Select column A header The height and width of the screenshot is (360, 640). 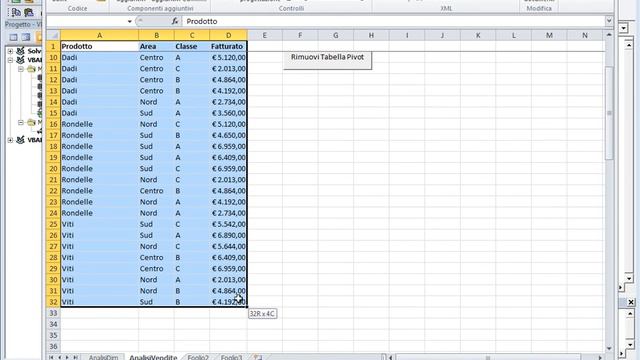[99, 36]
